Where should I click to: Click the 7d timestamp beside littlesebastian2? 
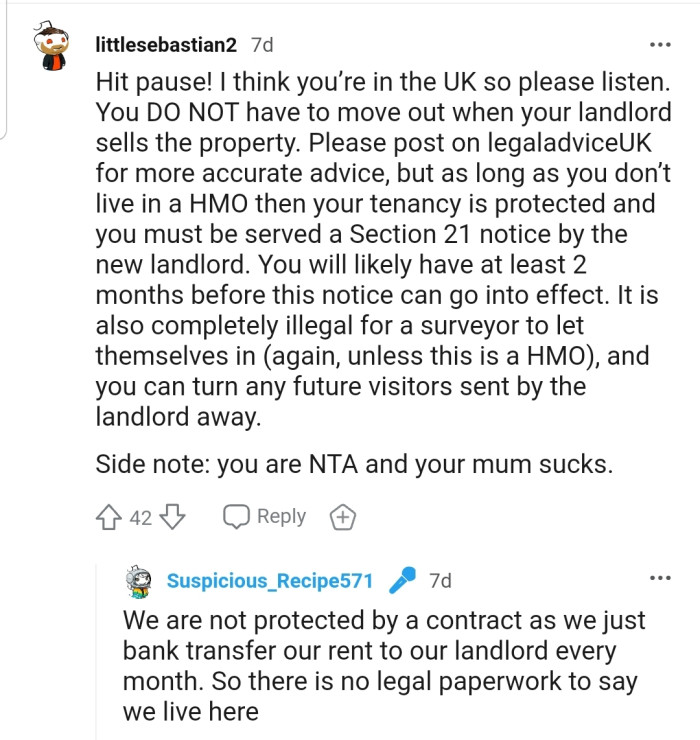[x=262, y=45]
